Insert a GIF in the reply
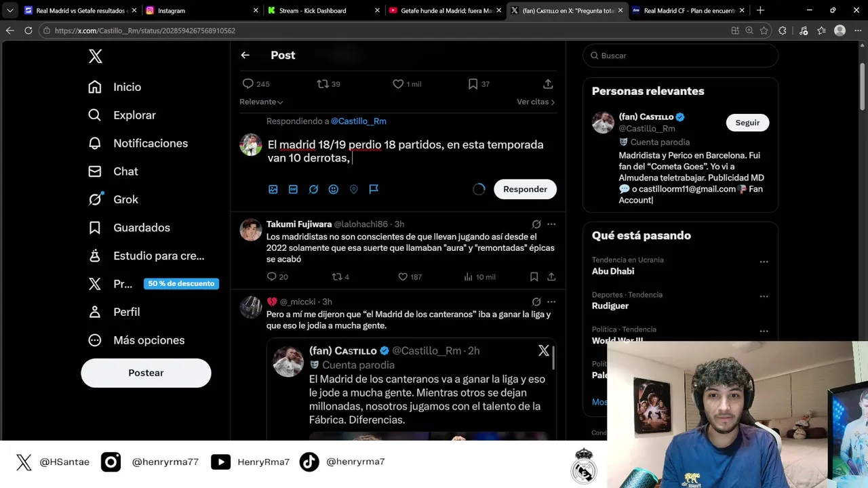Viewport: 868px width, 488px height. [x=293, y=189]
